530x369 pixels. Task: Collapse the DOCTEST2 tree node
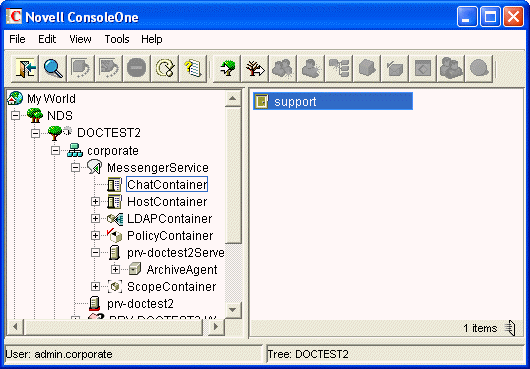pyautogui.click(x=35, y=133)
